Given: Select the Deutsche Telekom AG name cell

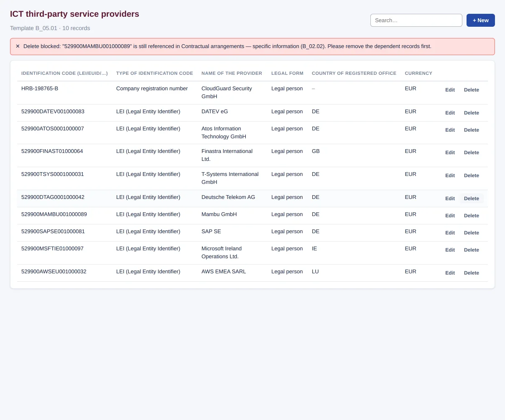Looking at the screenshot, I should click(x=228, y=197).
